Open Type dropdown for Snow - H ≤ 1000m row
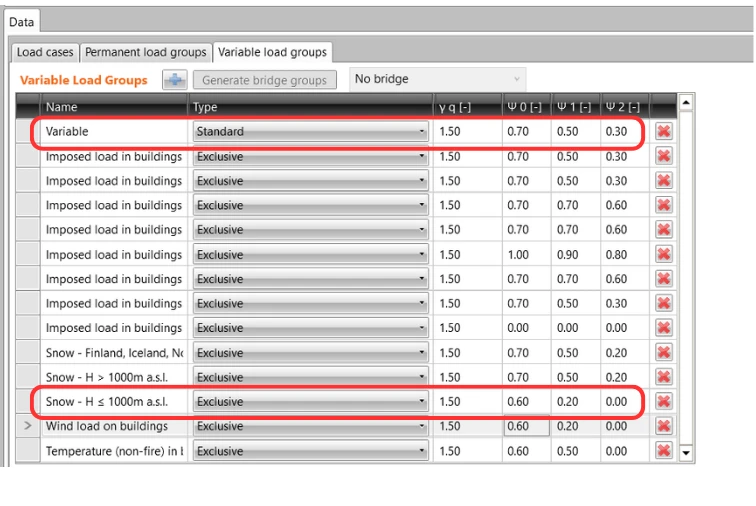The height and width of the screenshot is (506, 756). [x=310, y=401]
